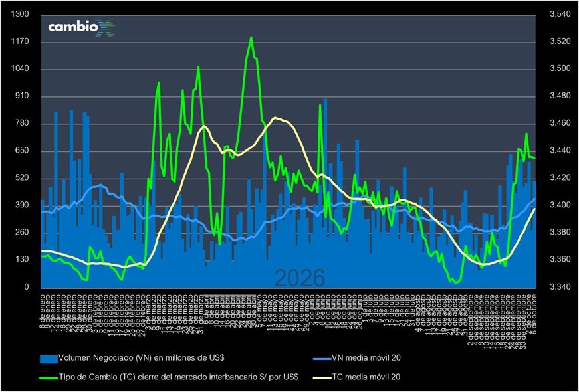Click the left axis value 910
579x392 pixels.
pyautogui.click(x=22, y=97)
